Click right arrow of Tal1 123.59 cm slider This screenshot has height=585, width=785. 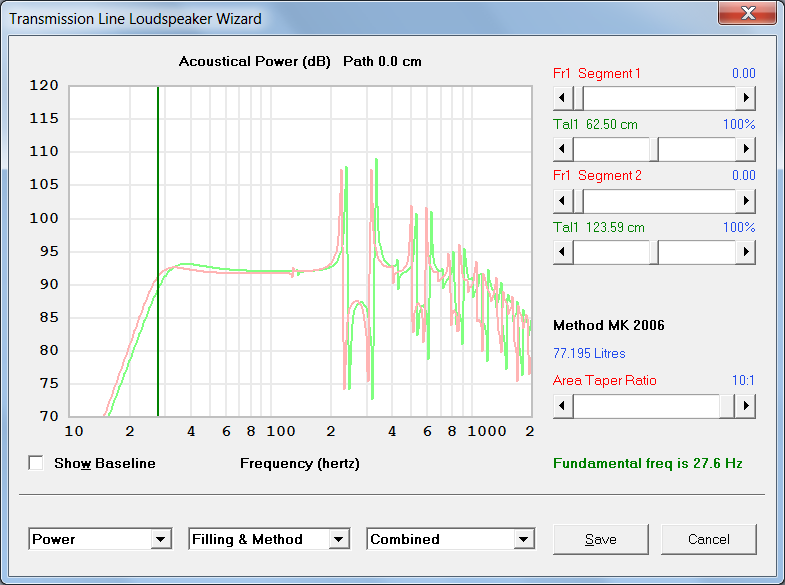[745, 252]
